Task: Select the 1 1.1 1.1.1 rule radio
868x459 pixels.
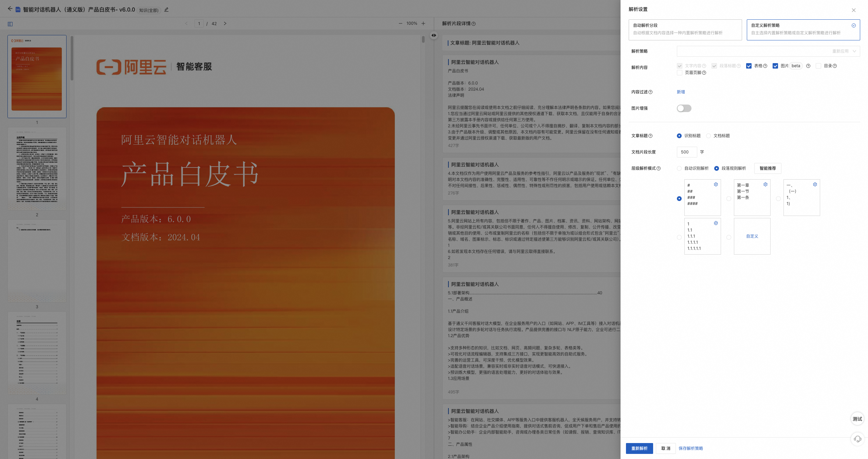Action: pyautogui.click(x=679, y=237)
